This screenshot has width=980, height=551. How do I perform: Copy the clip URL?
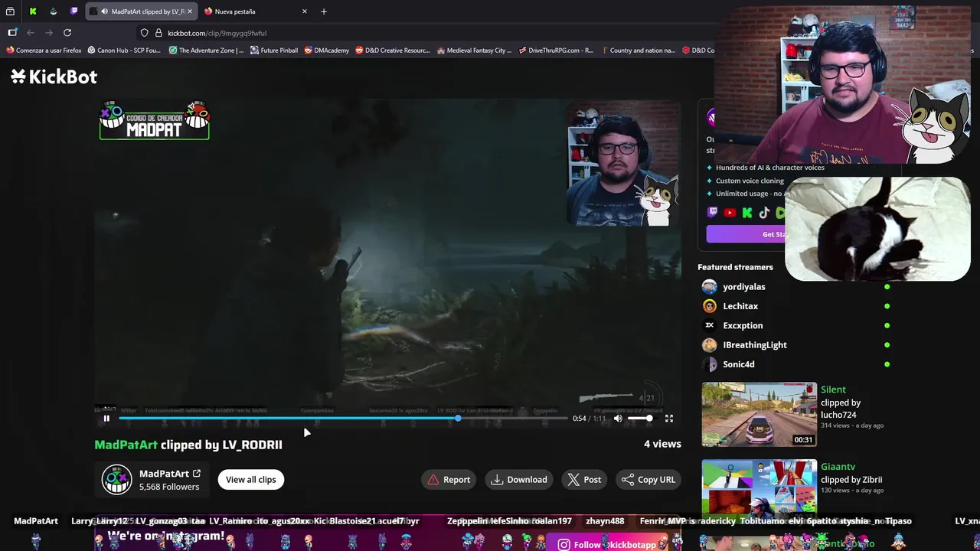click(649, 480)
